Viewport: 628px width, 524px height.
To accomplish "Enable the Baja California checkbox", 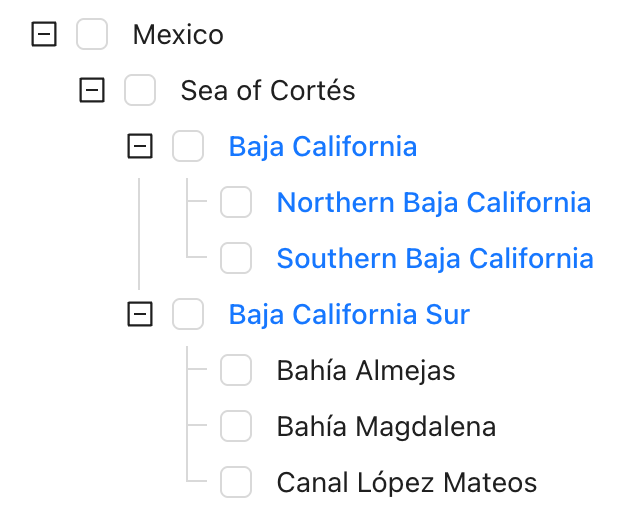I will point(188,147).
